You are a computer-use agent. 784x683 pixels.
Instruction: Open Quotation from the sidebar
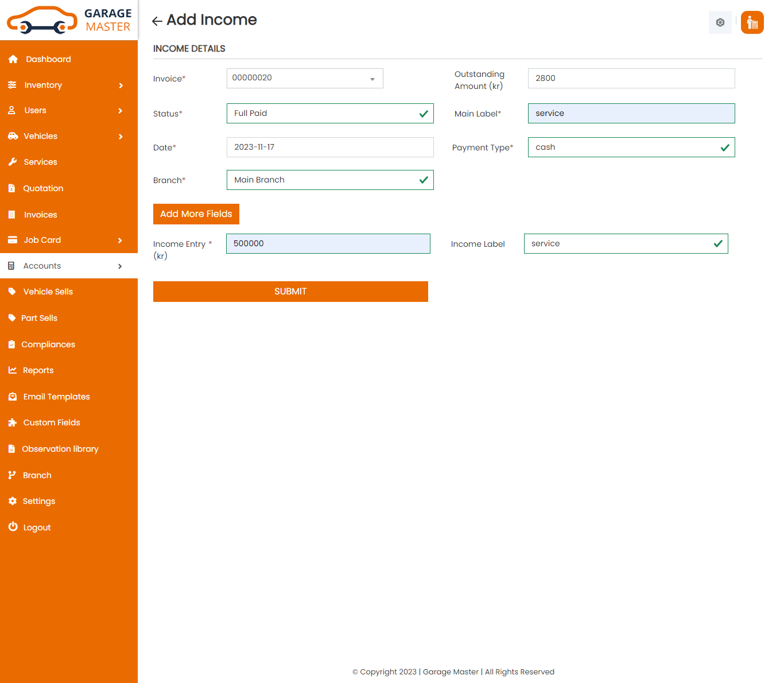pyautogui.click(x=43, y=188)
